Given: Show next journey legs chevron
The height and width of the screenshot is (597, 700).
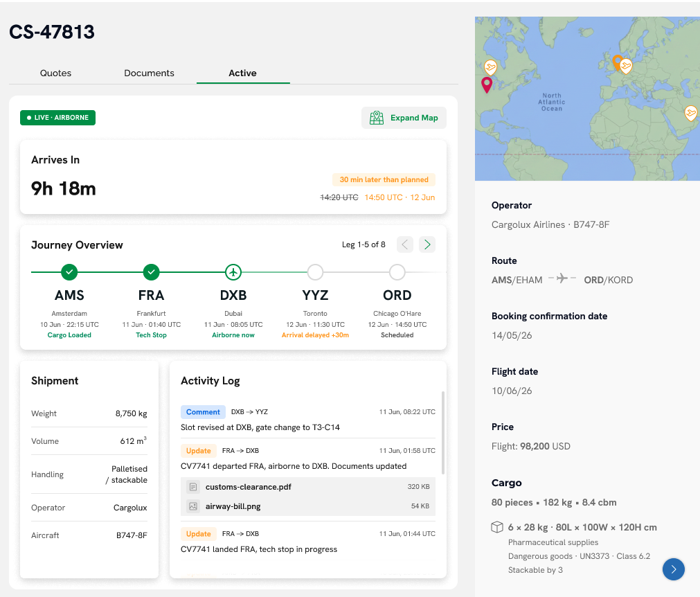Looking at the screenshot, I should coord(427,244).
